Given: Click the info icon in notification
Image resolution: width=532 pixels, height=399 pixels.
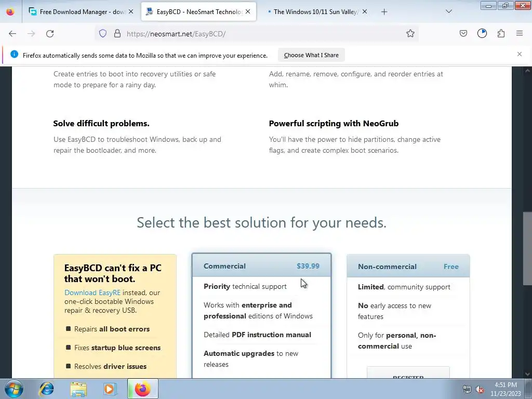Looking at the screenshot, I should coord(14,54).
